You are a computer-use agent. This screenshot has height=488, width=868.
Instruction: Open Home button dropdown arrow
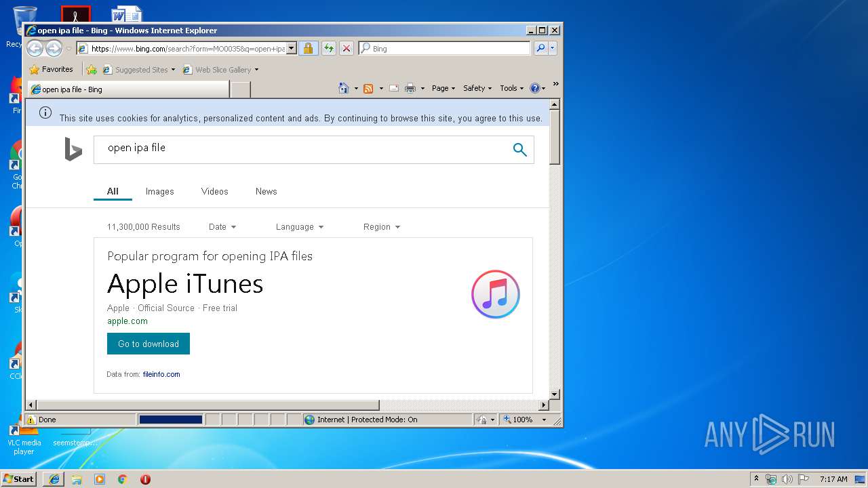(356, 88)
